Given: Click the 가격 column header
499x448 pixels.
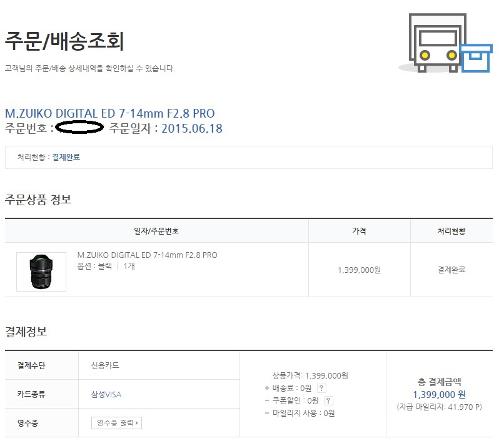Looking at the screenshot, I should [x=359, y=231].
